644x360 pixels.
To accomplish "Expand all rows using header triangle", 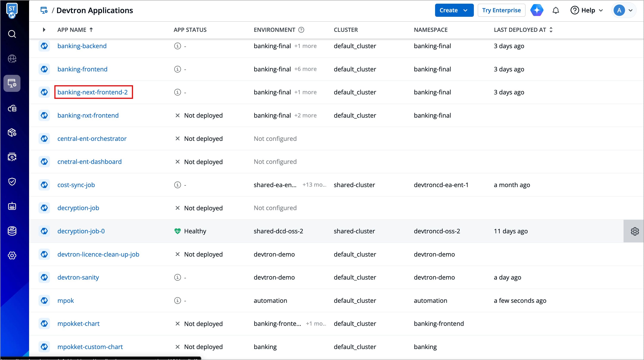I will (x=44, y=30).
